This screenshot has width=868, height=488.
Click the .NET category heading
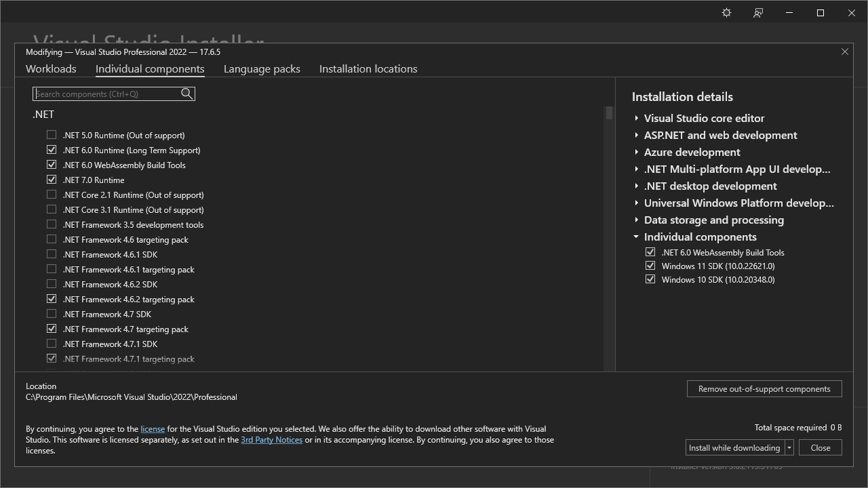point(43,114)
